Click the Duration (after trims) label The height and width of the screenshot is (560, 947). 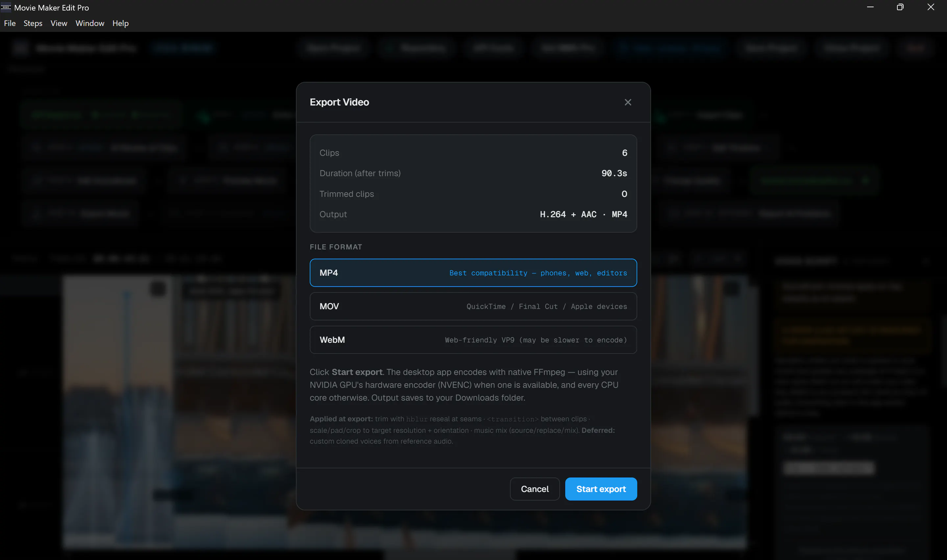point(360,173)
